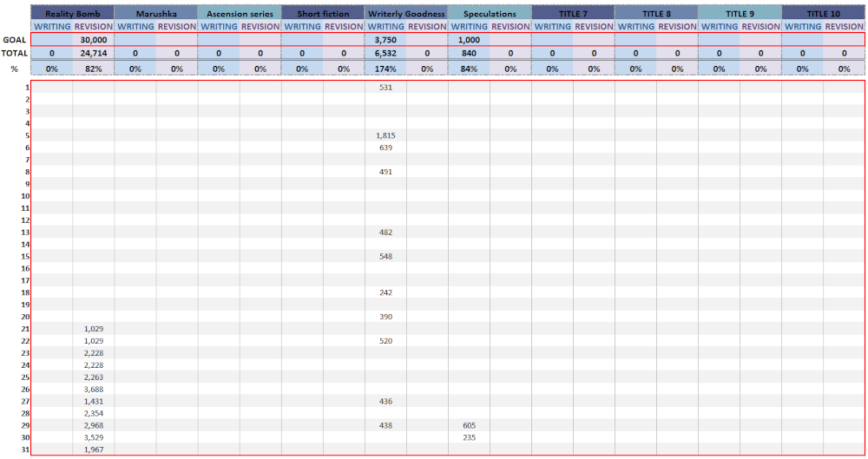
Task: Click the GOAL row label
Action: (15, 40)
